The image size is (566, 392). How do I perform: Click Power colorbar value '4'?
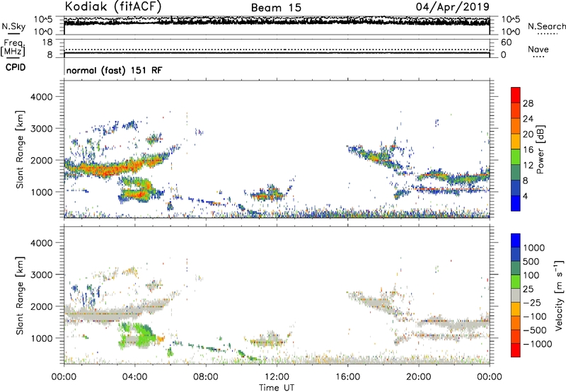[x=525, y=196]
